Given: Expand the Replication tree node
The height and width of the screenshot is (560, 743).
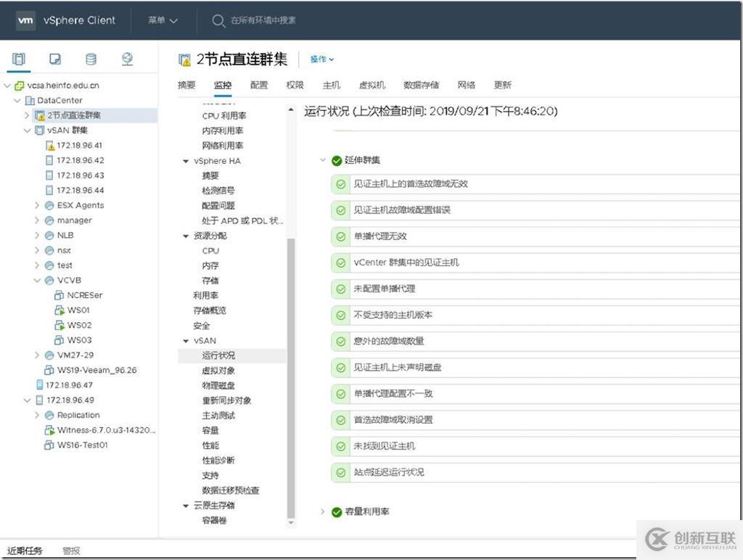Looking at the screenshot, I should (x=37, y=415).
